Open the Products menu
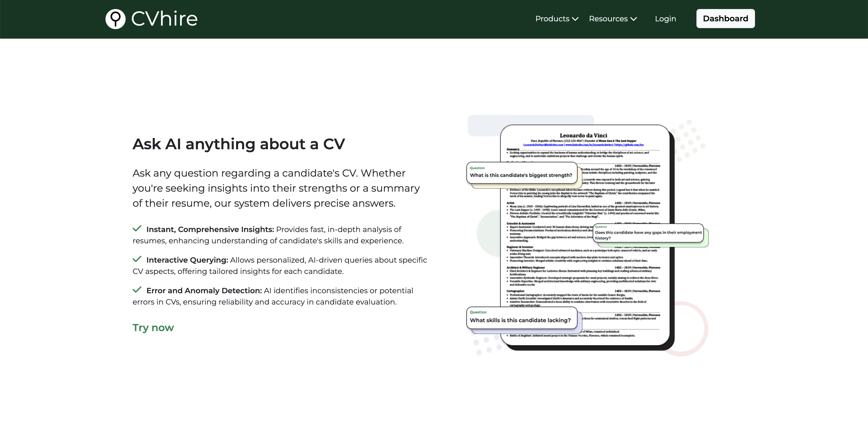This screenshot has width=868, height=436. [x=552, y=19]
